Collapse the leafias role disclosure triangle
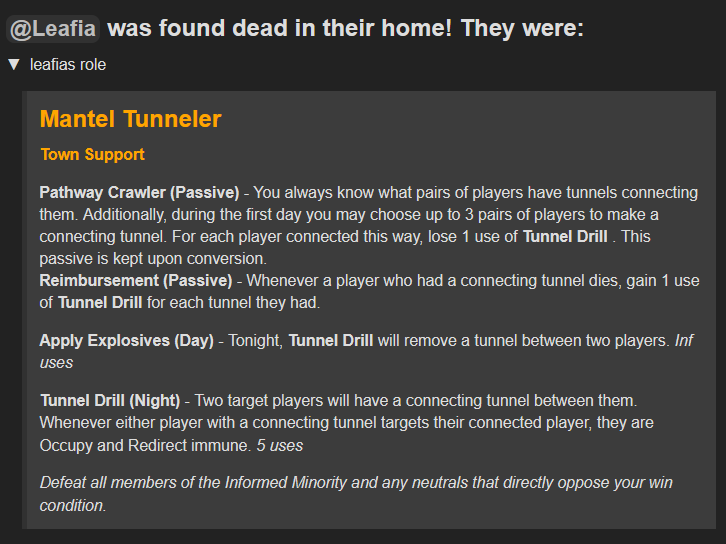Screen dimensions: 726x544 point(14,64)
